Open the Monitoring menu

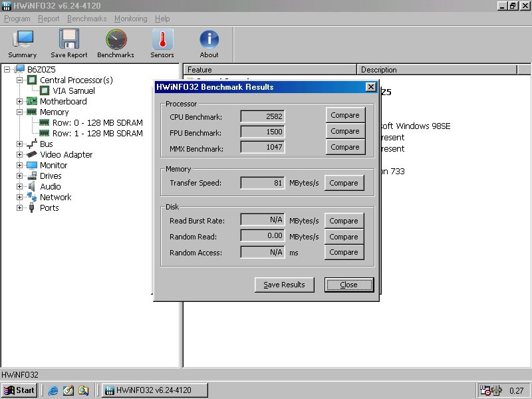[x=130, y=19]
